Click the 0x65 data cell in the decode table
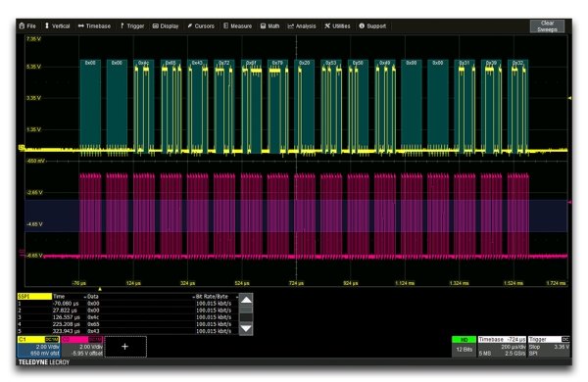 [x=93, y=324]
